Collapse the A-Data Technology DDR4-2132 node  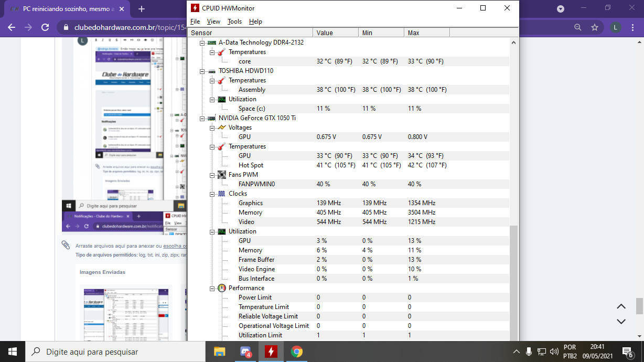(202, 42)
